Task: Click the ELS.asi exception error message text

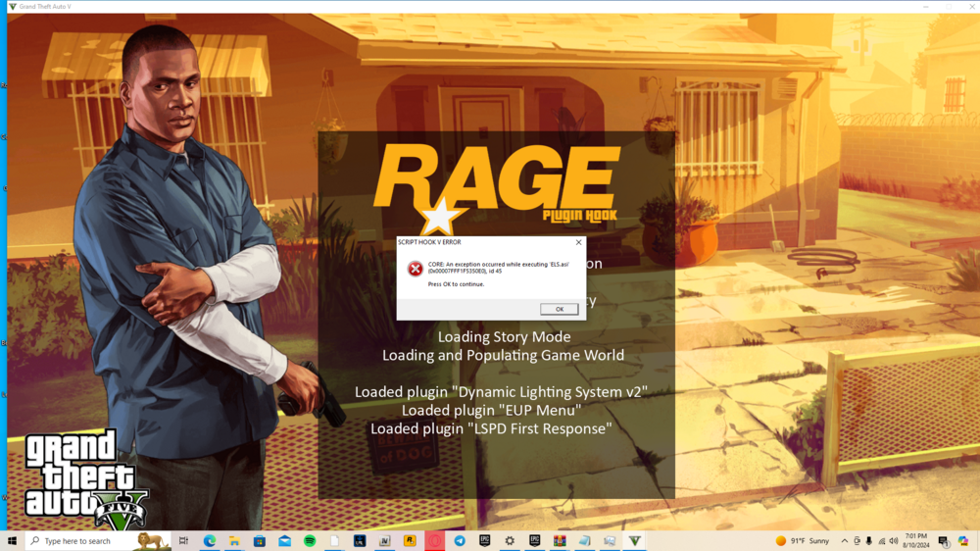Action: (x=498, y=268)
